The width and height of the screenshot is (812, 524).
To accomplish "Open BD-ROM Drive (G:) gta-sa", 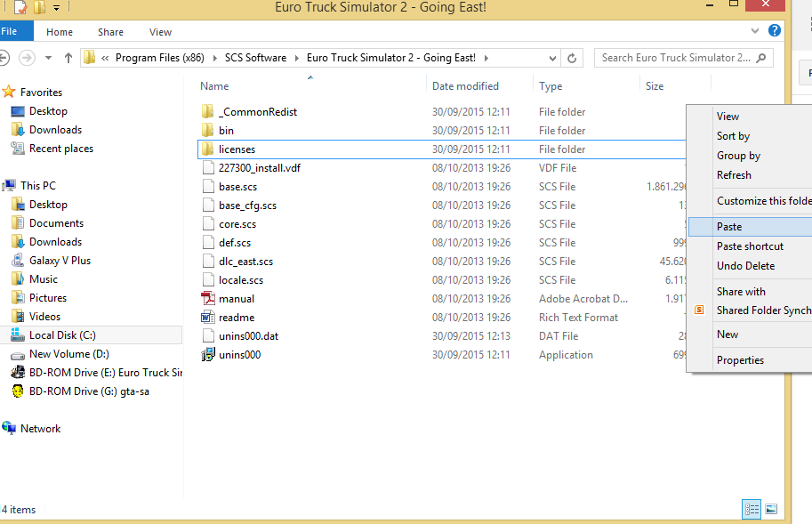I will coord(89,391).
